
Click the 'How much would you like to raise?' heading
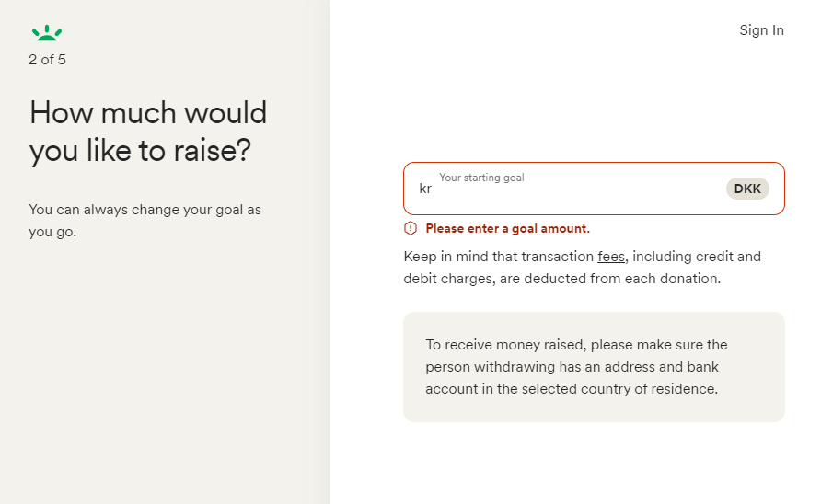[148, 132]
